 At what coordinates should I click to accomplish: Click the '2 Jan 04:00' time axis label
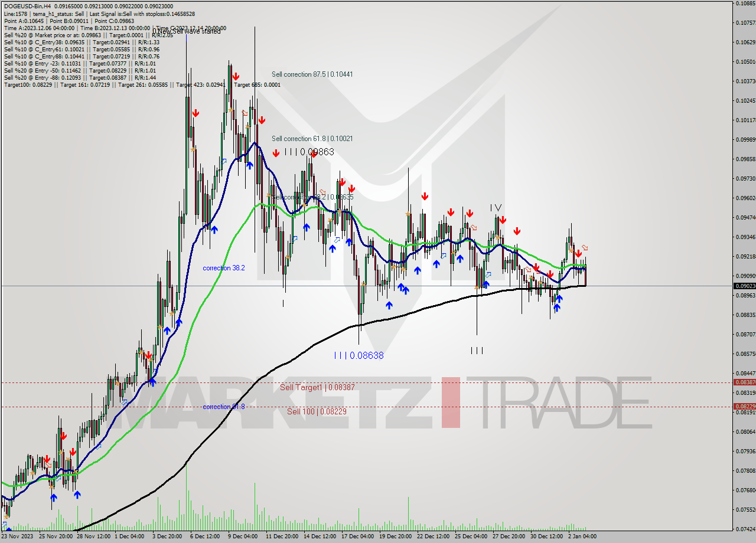click(x=584, y=537)
